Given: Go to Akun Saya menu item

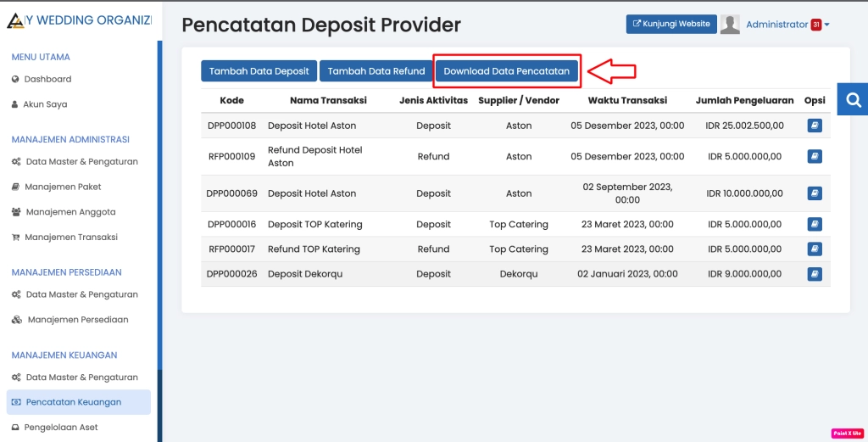Looking at the screenshot, I should (x=45, y=104).
